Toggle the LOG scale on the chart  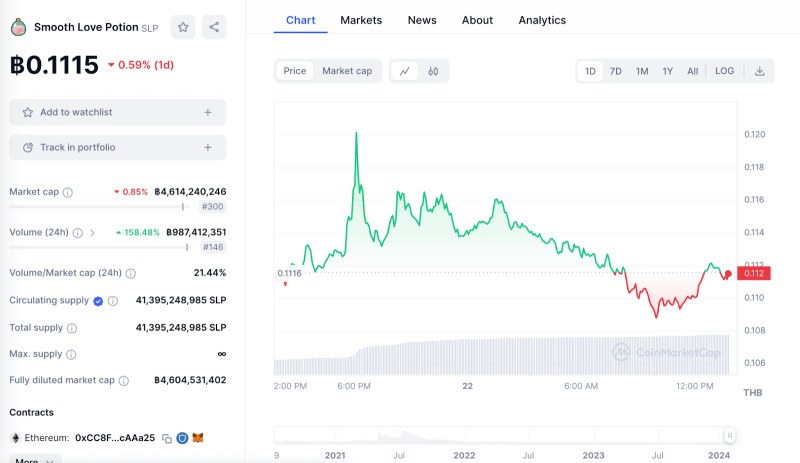[724, 71]
